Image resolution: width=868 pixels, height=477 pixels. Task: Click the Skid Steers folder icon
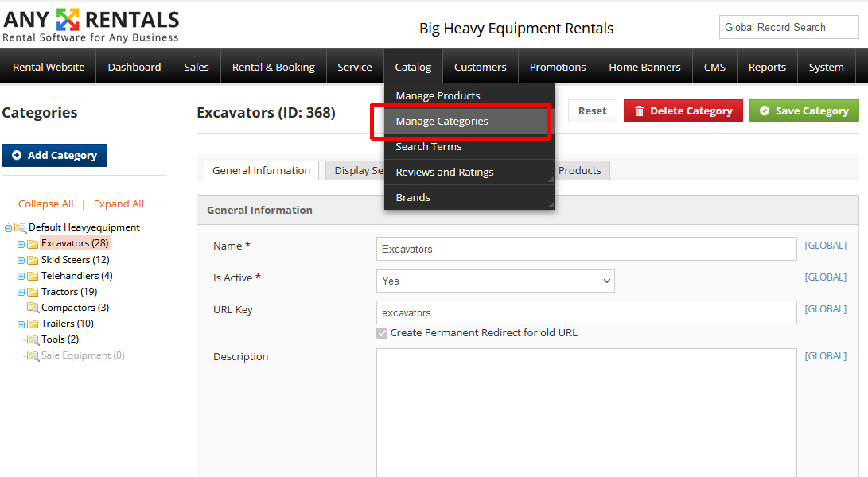point(33,260)
